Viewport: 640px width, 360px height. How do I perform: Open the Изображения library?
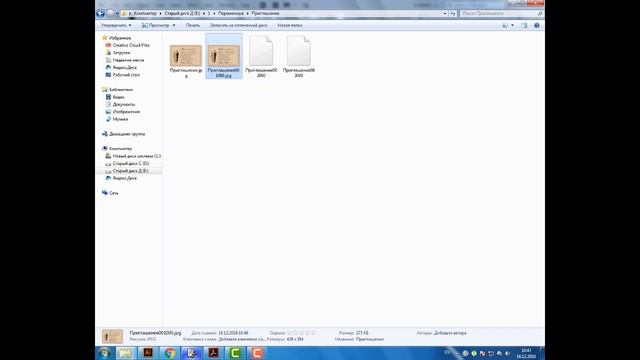[126, 111]
